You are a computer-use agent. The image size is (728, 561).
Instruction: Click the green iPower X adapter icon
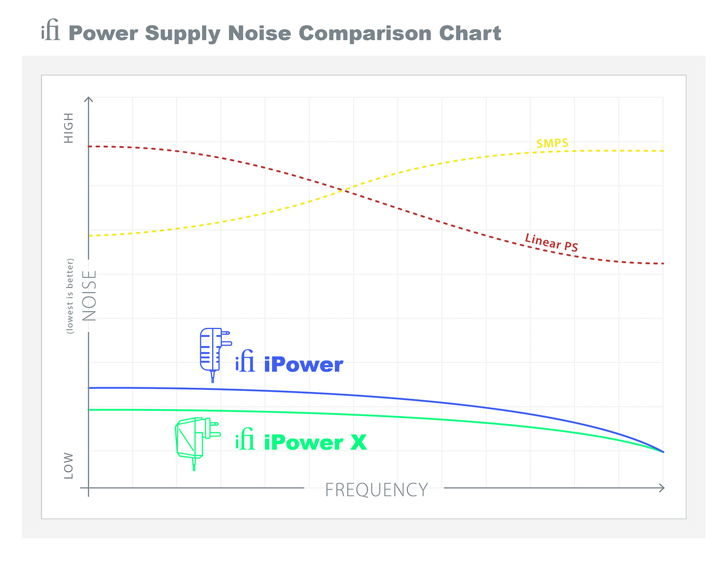click(x=196, y=440)
